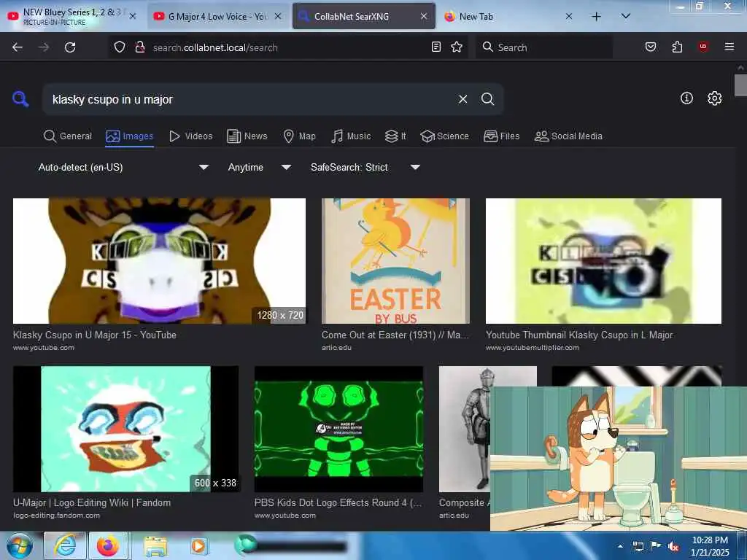The height and width of the screenshot is (560, 747).
Task: Switch to the Map search tab
Action: tap(299, 136)
